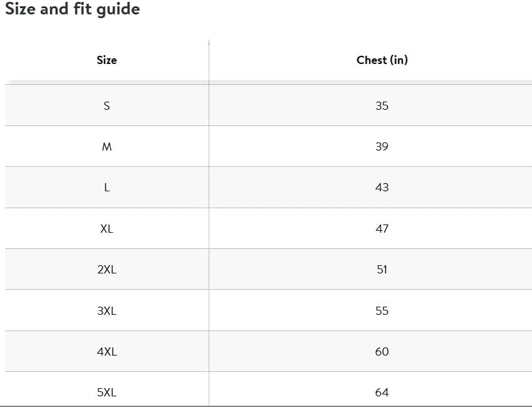Select the 2XL size cell
This screenshot has width=532, height=407.
[107, 270]
